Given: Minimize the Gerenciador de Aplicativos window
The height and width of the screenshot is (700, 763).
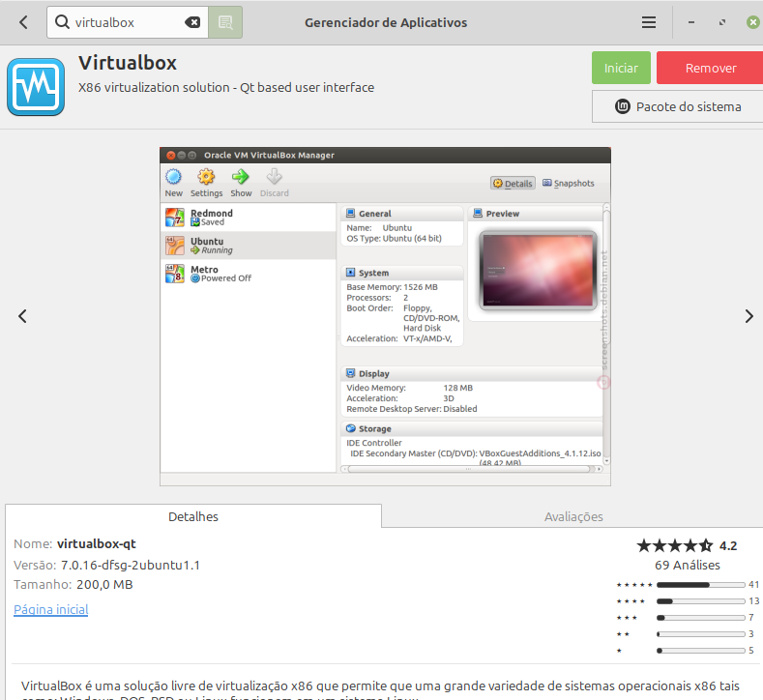Looking at the screenshot, I should [692, 22].
